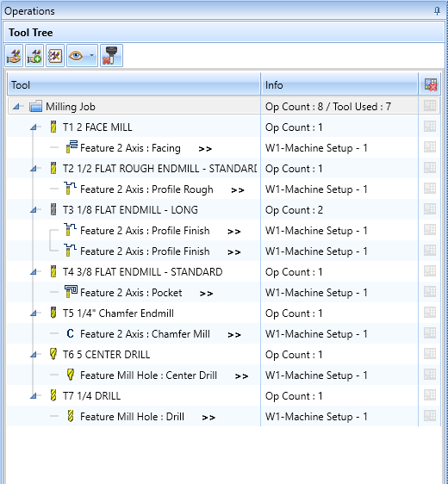
Task: Click the remove tool icon with red X
Action: tap(111, 56)
